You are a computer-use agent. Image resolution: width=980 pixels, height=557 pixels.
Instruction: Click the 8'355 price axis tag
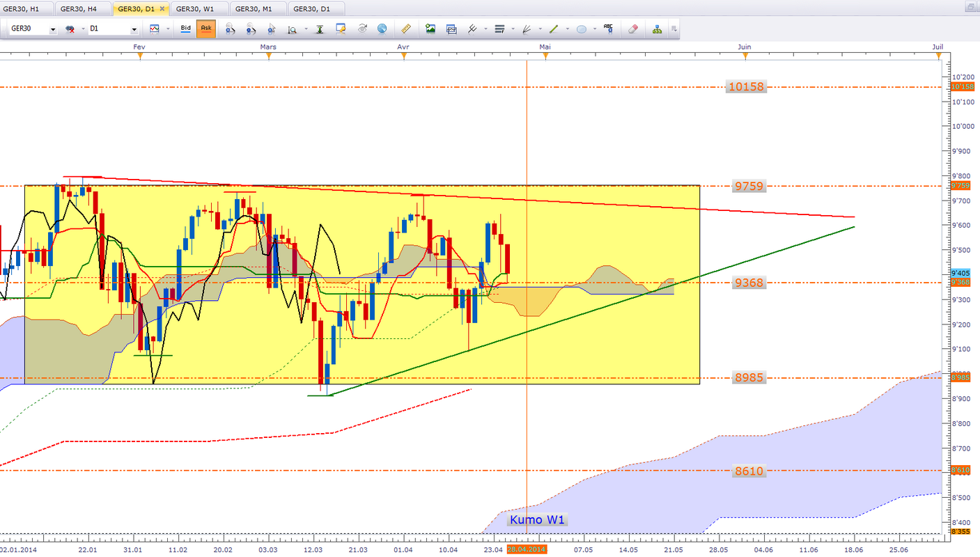point(959,532)
